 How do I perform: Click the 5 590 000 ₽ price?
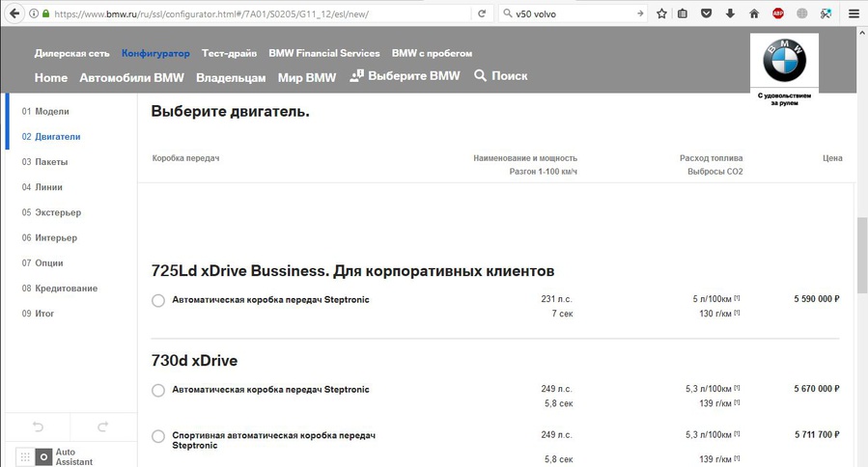click(x=817, y=299)
